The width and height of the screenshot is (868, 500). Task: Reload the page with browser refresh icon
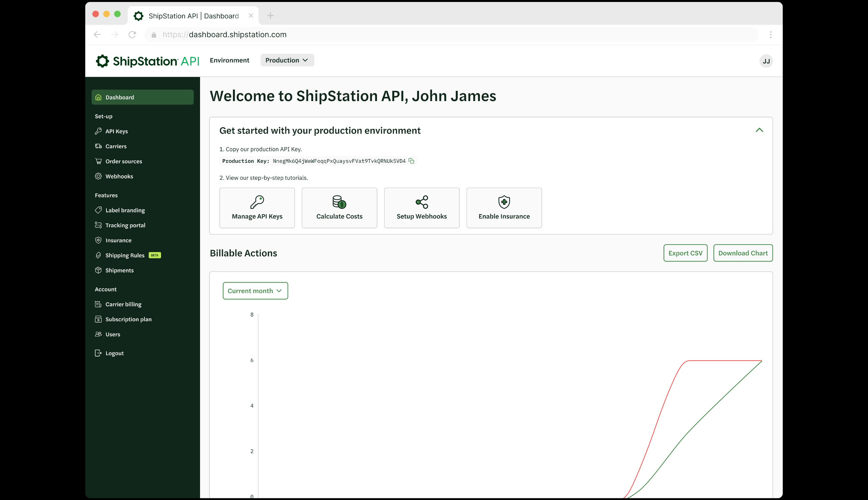[x=132, y=35]
